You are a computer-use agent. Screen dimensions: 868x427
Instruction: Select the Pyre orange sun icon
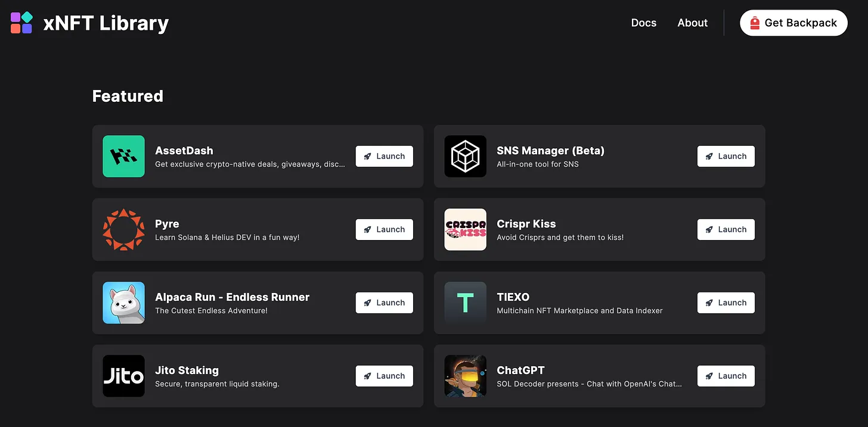(123, 229)
